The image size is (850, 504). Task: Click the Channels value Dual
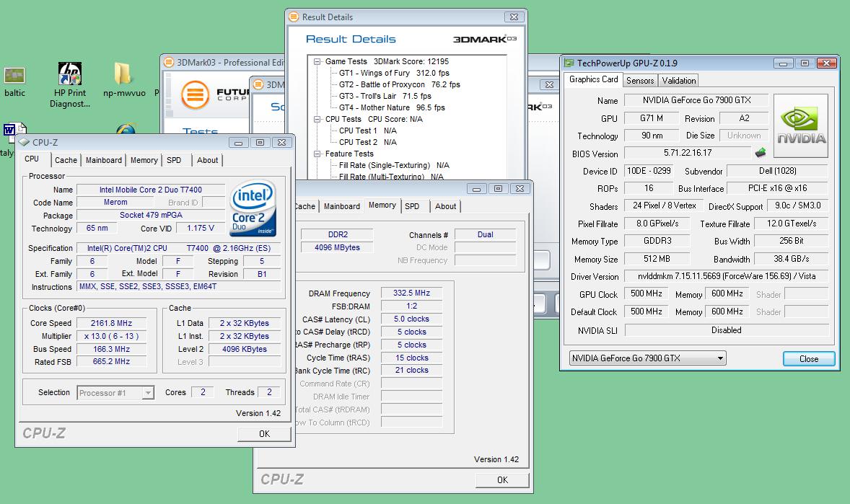point(485,234)
